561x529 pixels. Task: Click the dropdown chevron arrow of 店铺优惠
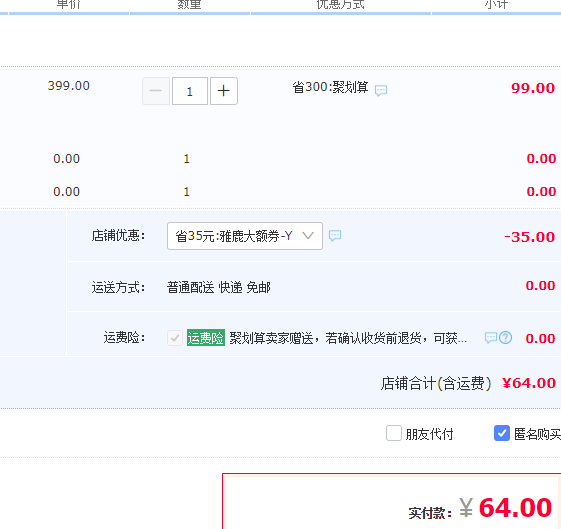tap(308, 236)
